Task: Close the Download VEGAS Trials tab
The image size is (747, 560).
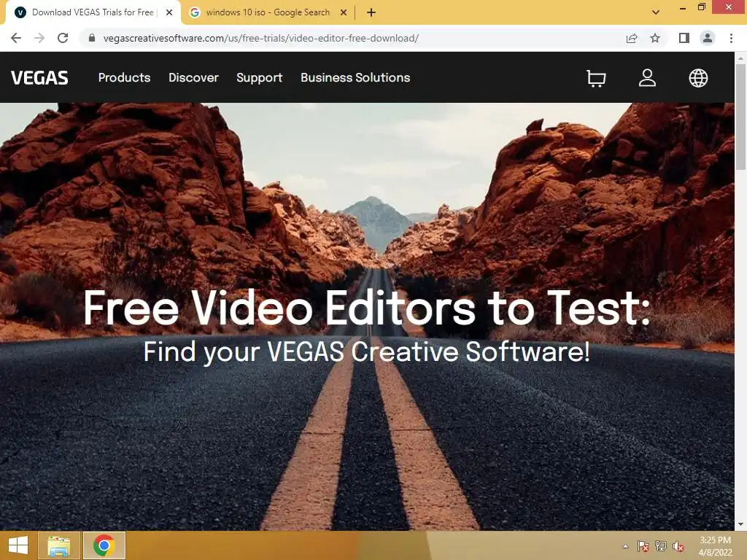Action: (169, 13)
